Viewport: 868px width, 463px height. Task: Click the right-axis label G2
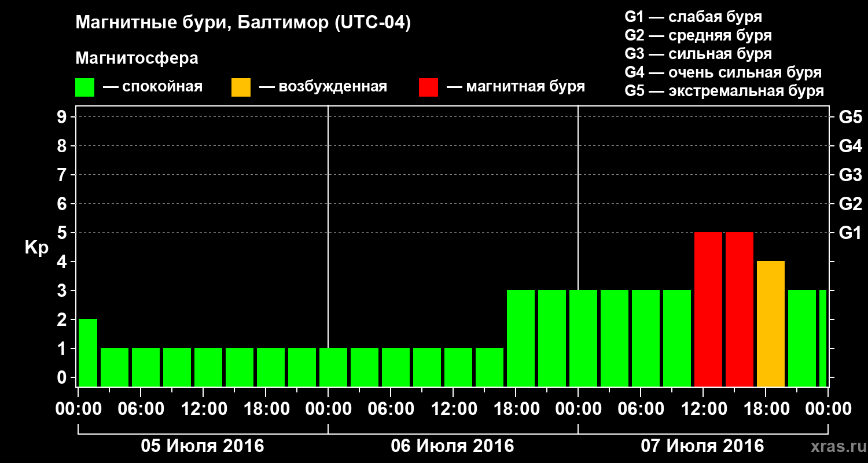click(x=850, y=204)
